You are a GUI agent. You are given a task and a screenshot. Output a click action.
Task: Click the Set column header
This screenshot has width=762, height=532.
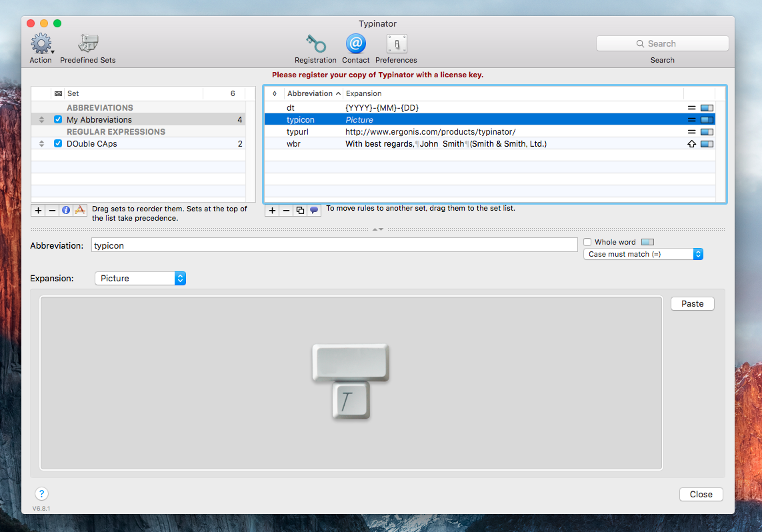(134, 93)
